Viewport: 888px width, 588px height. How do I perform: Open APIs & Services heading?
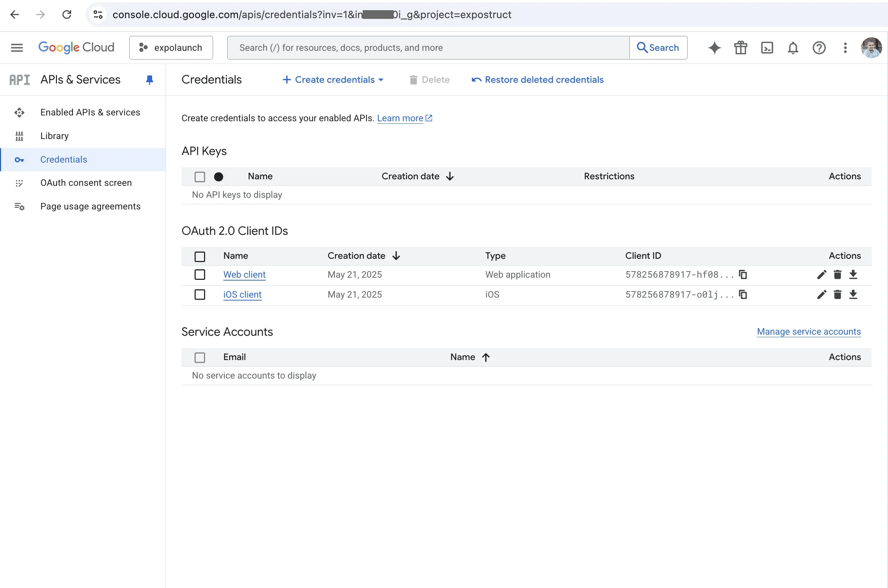(x=80, y=79)
